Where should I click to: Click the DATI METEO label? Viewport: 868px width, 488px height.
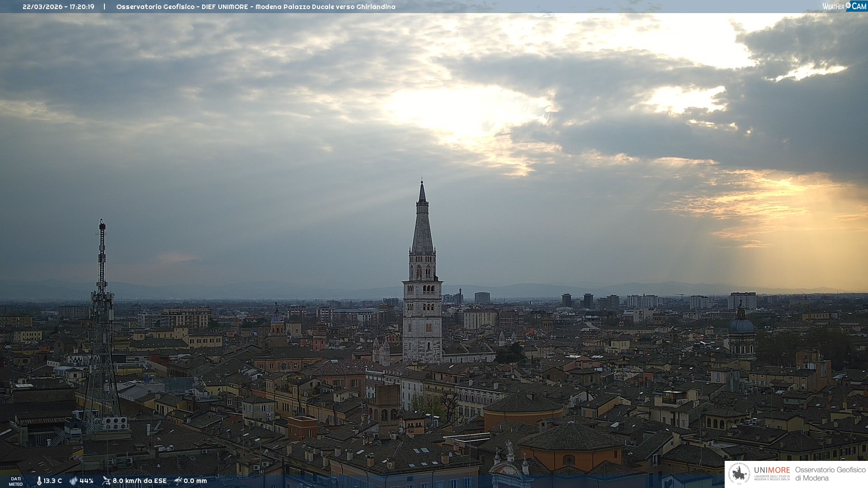16,481
